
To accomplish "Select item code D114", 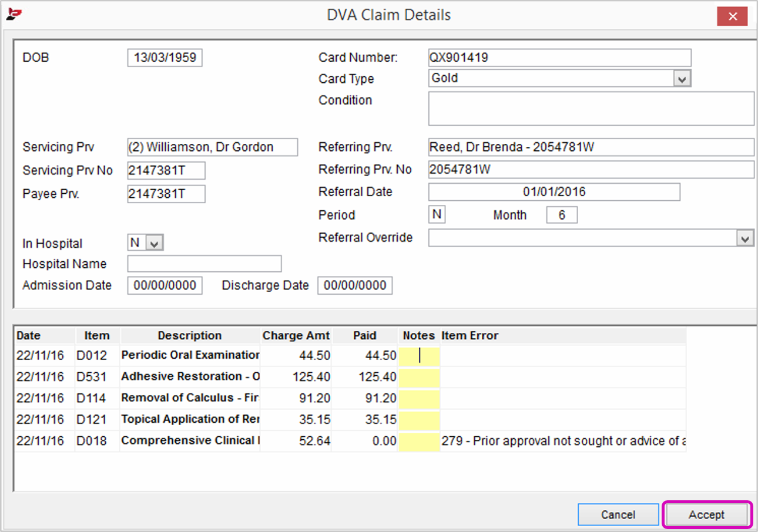I will point(91,398).
